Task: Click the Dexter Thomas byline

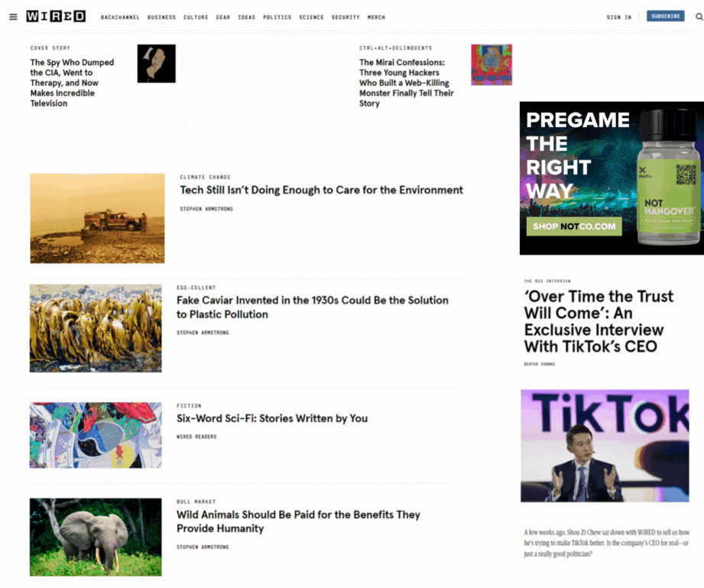Action: pyautogui.click(x=539, y=364)
